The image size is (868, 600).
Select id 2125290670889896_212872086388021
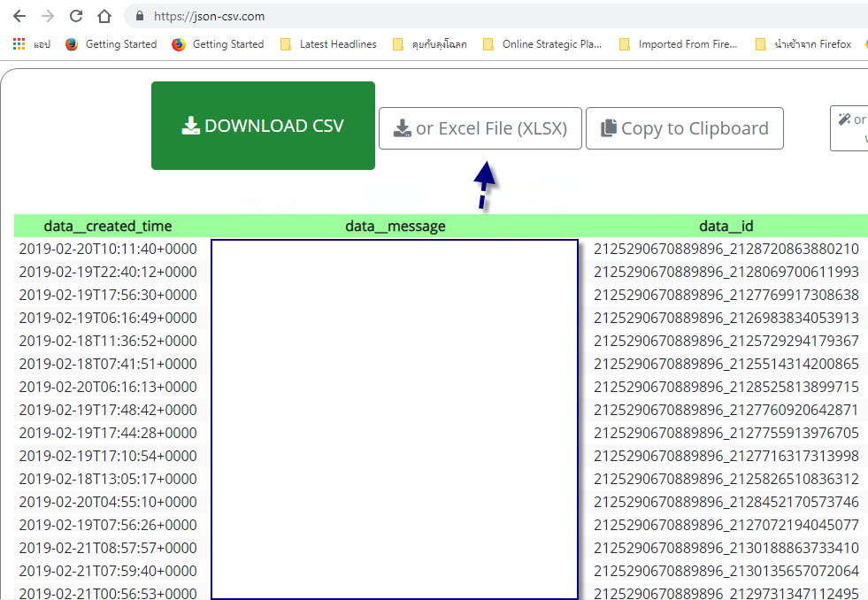(x=726, y=249)
